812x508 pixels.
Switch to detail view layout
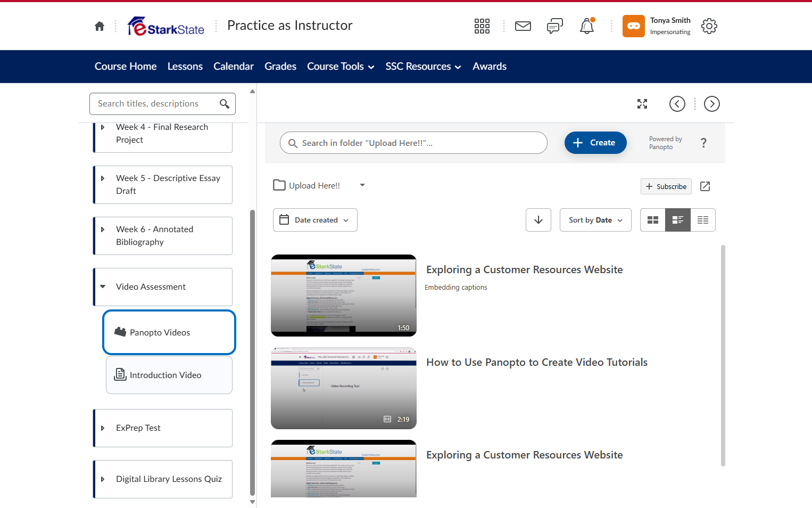pyautogui.click(x=678, y=220)
